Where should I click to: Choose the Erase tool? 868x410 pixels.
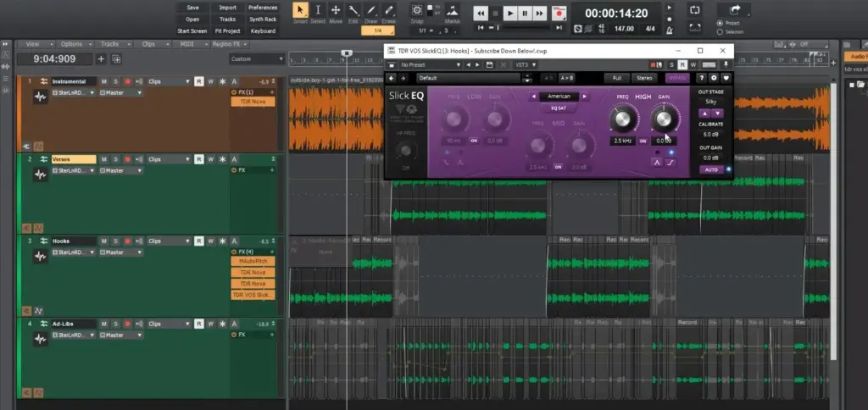click(388, 10)
